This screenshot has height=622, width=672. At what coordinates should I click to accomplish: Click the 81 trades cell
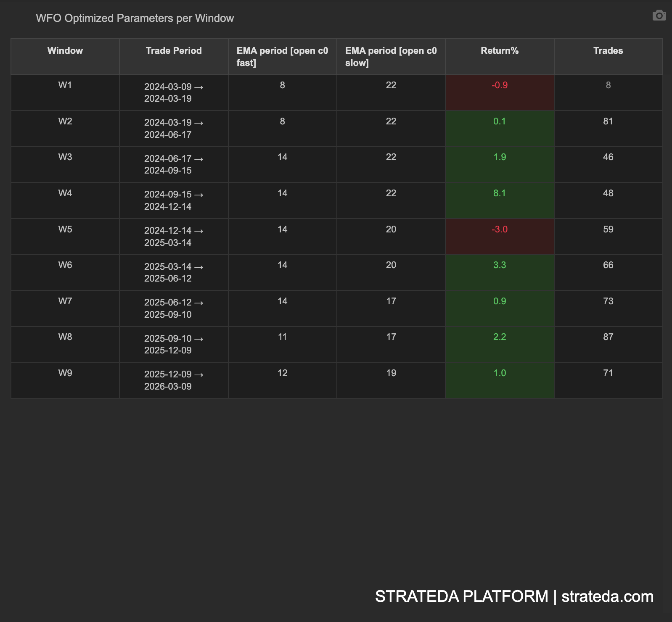tap(608, 129)
